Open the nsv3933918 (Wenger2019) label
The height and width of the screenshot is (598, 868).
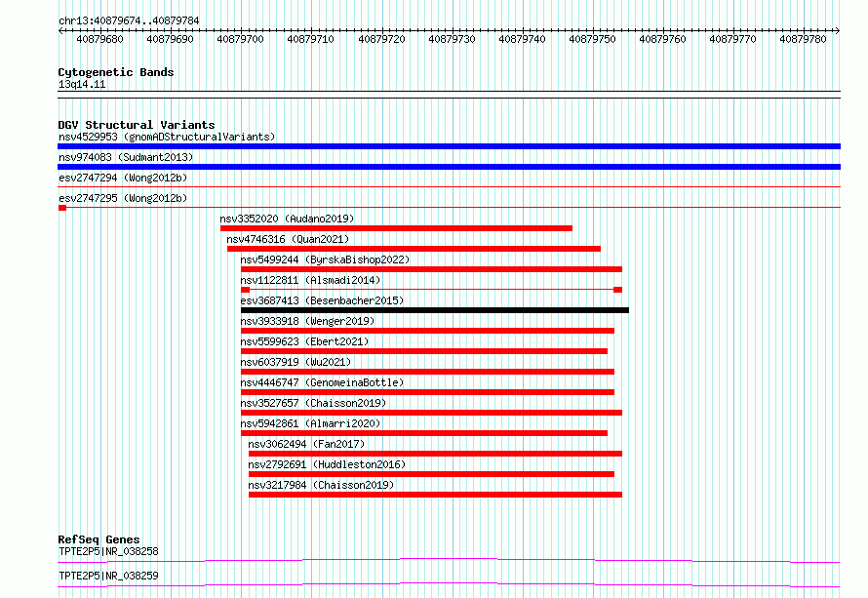coord(307,321)
